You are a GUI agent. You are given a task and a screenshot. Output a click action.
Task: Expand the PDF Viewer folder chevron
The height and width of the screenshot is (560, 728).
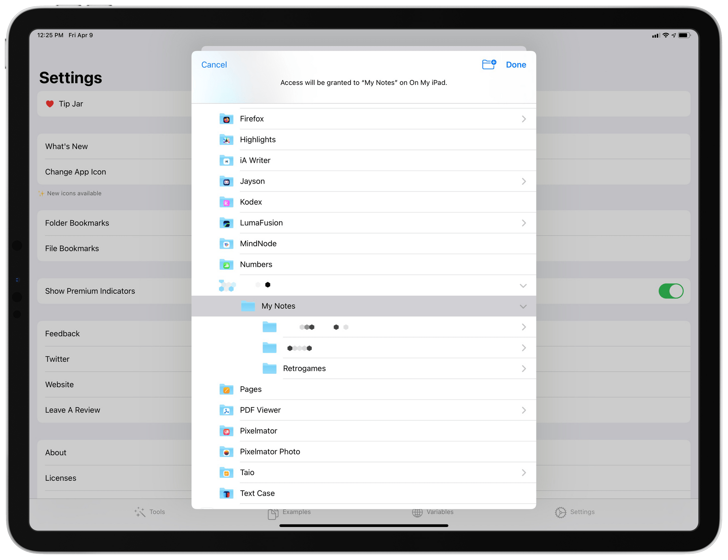524,410
